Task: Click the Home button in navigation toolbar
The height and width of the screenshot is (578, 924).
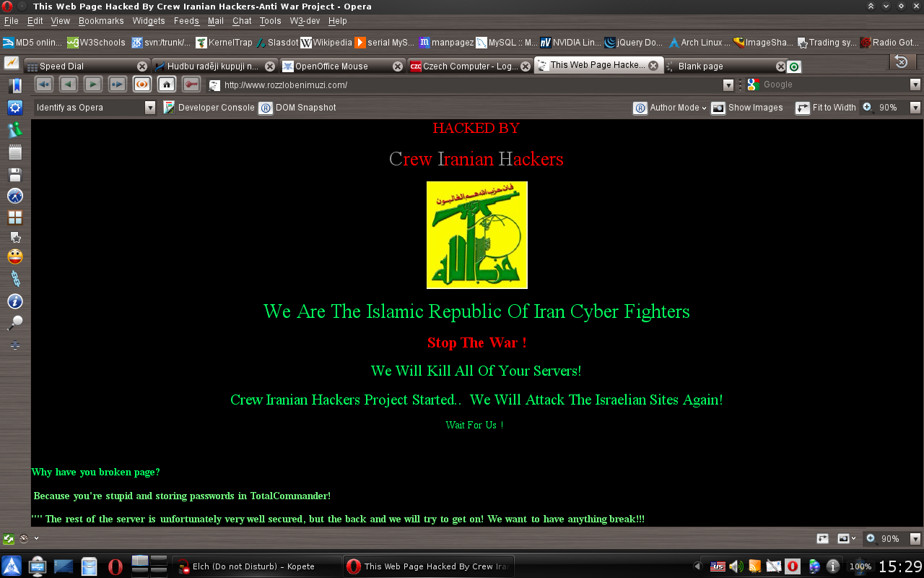Action: pos(166,84)
